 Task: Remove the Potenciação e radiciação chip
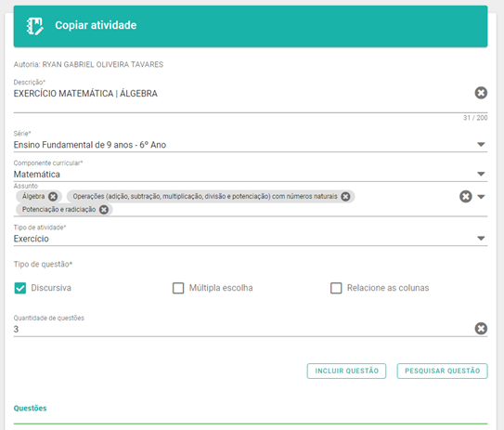104,210
